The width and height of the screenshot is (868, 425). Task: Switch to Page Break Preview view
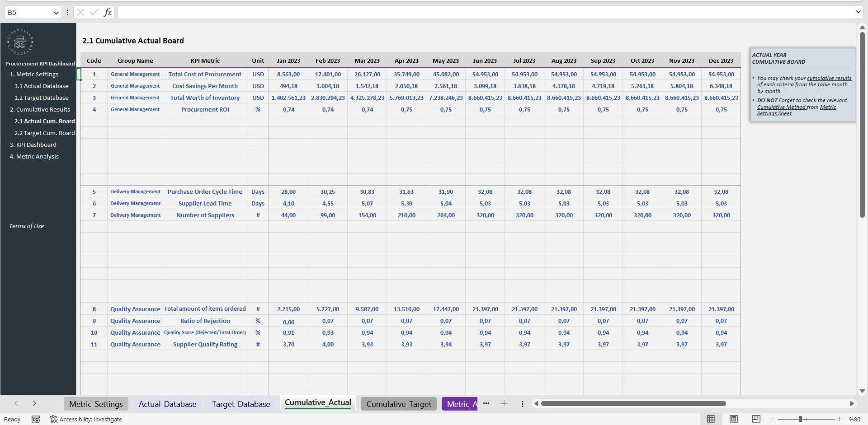(755, 419)
